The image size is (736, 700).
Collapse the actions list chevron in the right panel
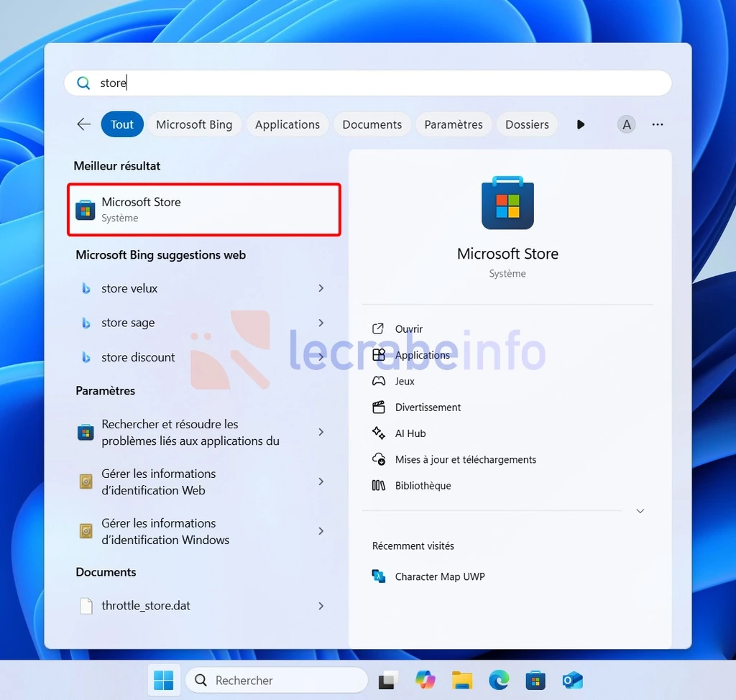coord(640,511)
